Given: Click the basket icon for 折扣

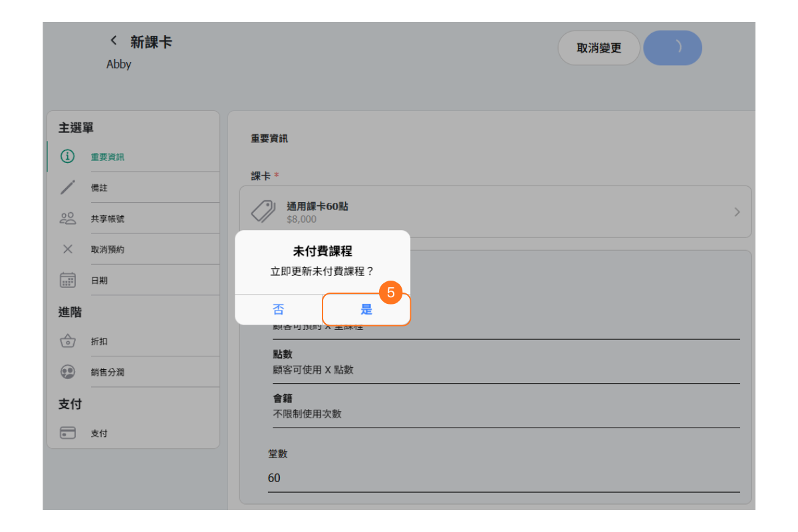Looking at the screenshot, I should pyautogui.click(x=67, y=341).
